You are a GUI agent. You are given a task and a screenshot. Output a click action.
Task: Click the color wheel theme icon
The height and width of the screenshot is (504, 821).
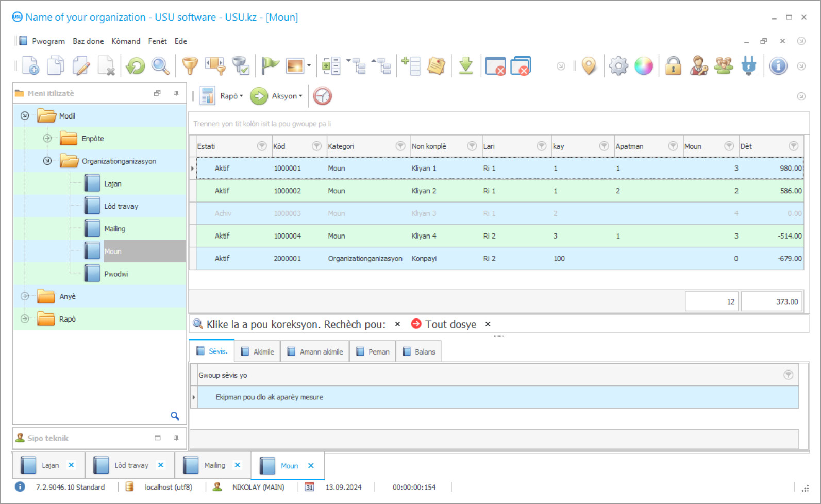pos(644,66)
